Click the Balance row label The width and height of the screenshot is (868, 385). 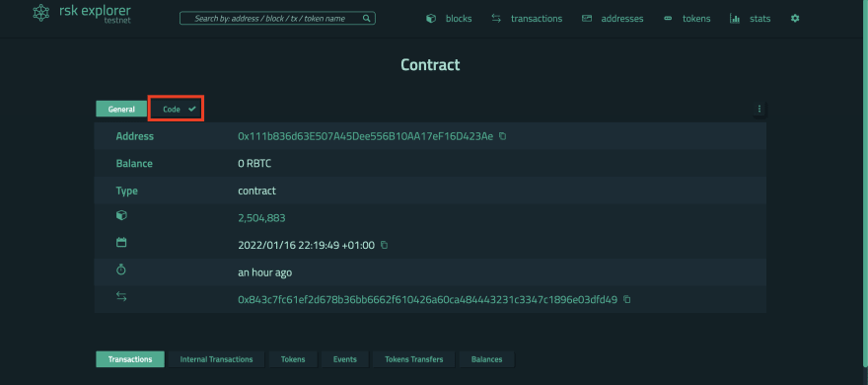pyautogui.click(x=134, y=164)
